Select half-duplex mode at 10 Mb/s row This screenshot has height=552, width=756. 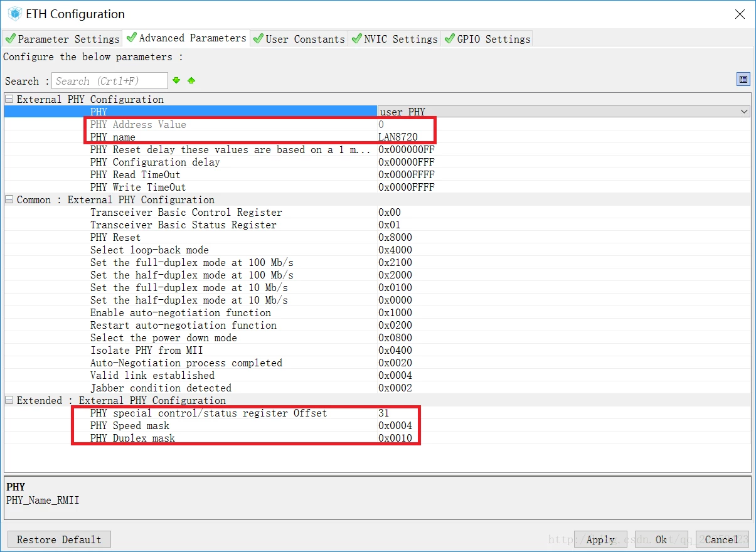tap(377, 300)
